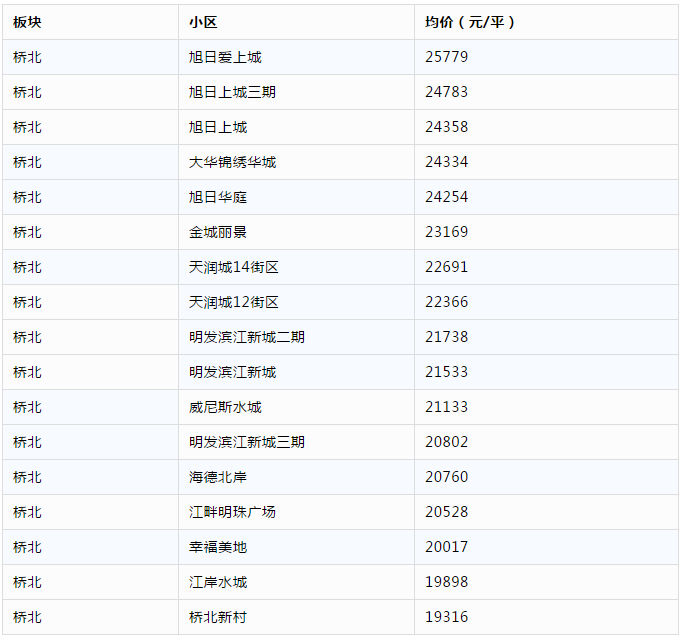The width and height of the screenshot is (683, 642).
Task: Select the price 20760
Action: (446, 477)
